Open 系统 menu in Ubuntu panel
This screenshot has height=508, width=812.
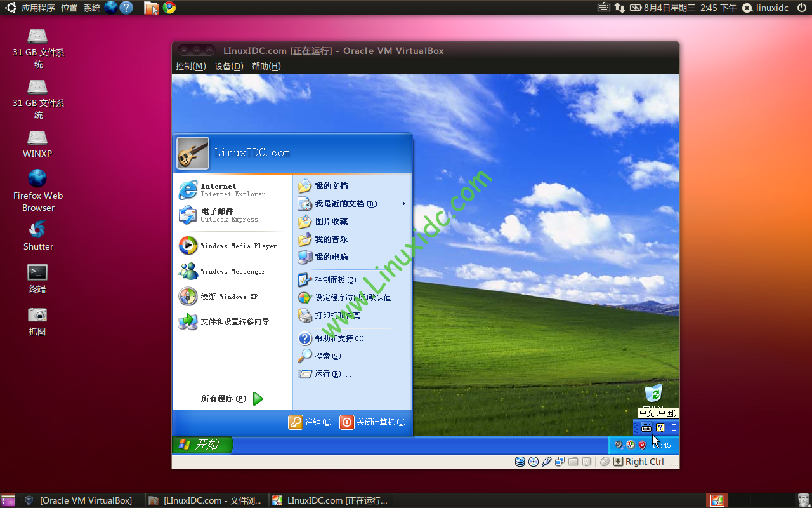[92, 8]
